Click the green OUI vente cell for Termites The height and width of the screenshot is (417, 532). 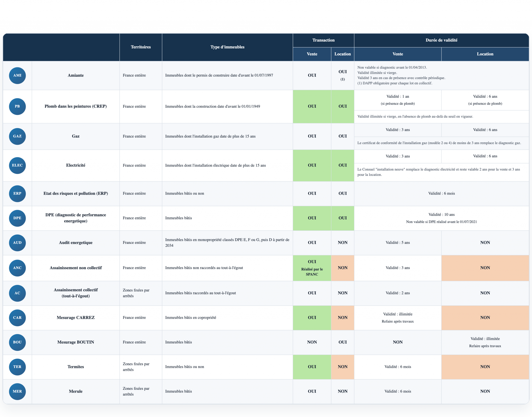click(x=312, y=367)
